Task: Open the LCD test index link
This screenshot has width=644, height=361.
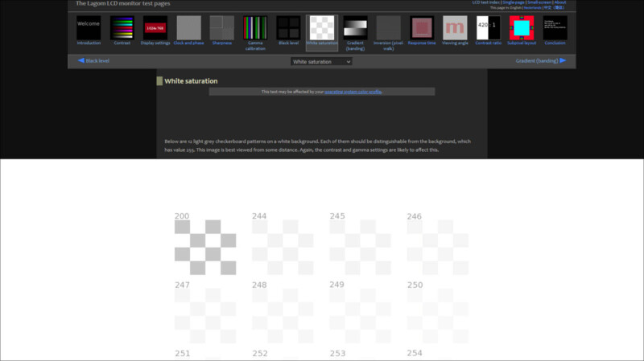Action: pos(485,2)
